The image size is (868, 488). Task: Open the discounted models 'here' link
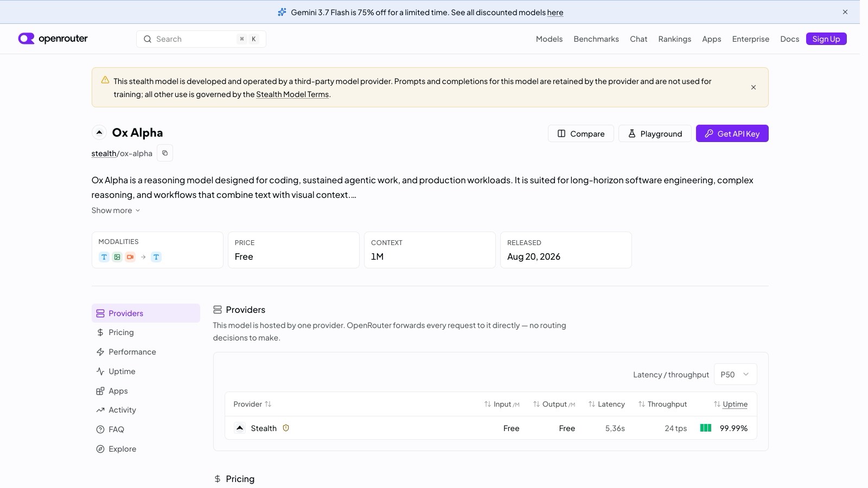point(555,12)
